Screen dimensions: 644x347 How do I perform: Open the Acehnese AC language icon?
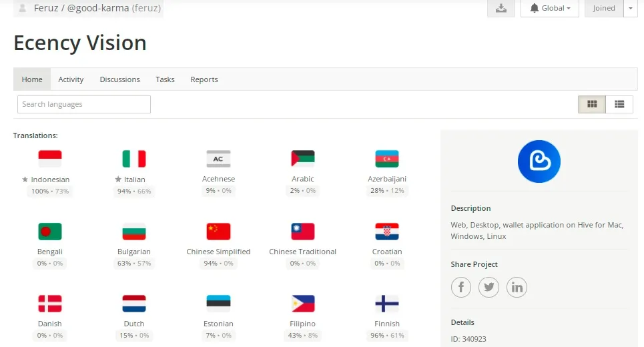click(x=218, y=159)
